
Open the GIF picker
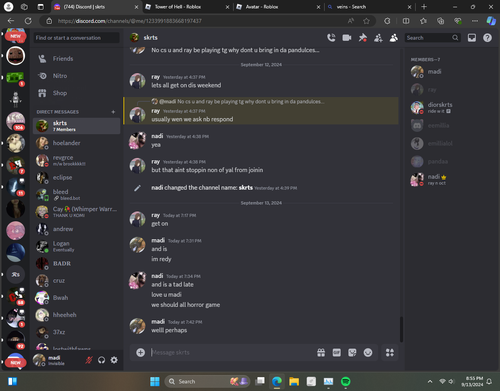[x=337, y=352]
